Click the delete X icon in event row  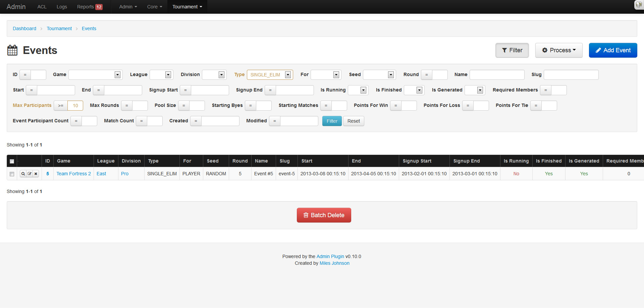pyautogui.click(x=36, y=174)
